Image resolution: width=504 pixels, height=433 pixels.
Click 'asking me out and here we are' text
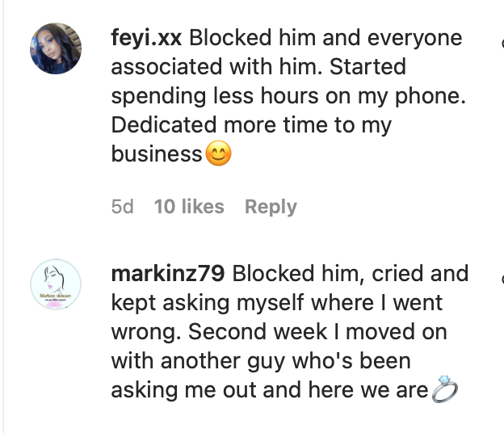(270, 390)
